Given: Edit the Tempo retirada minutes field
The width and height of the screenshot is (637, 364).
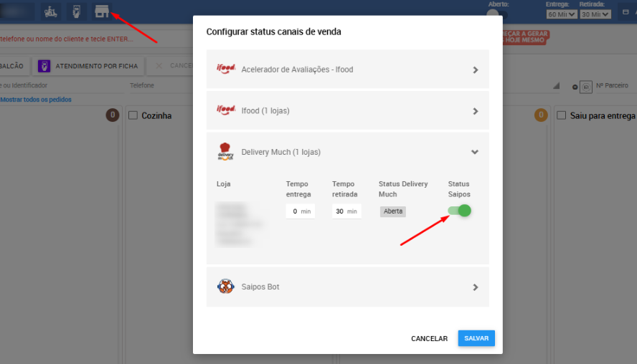Looking at the screenshot, I should pos(346,211).
